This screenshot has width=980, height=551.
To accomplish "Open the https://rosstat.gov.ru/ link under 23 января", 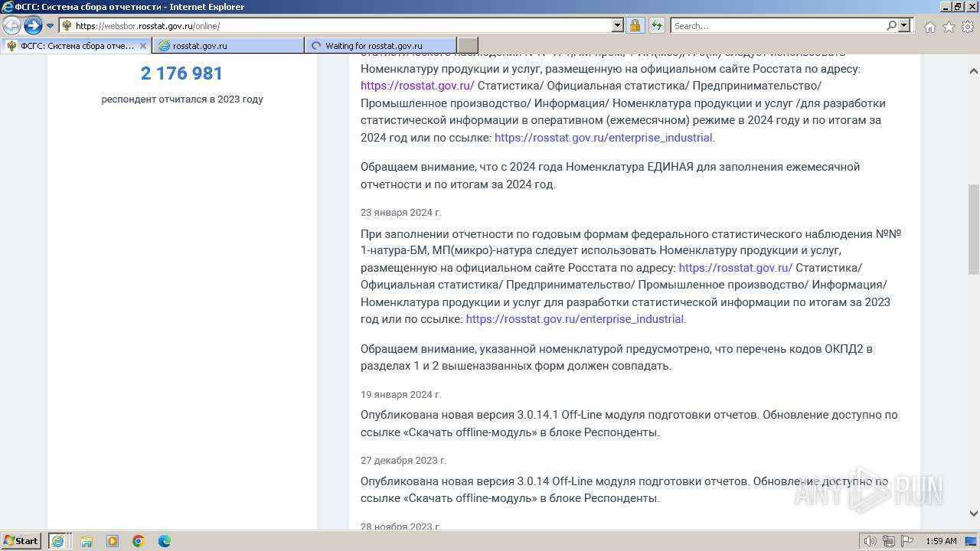I will [736, 268].
